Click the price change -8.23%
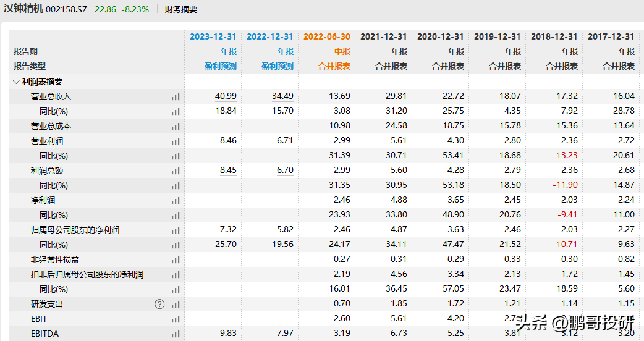The image size is (644, 341). pos(135,9)
